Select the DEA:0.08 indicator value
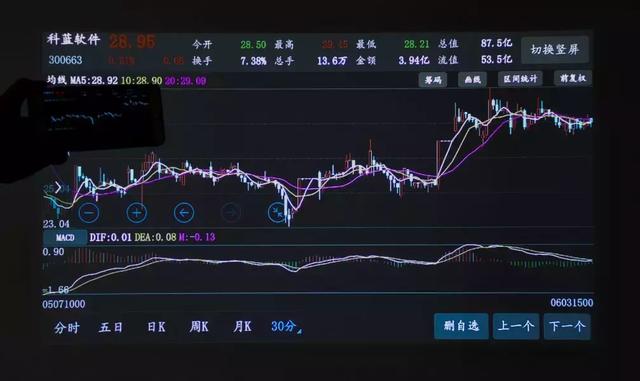 pyautogui.click(x=155, y=237)
